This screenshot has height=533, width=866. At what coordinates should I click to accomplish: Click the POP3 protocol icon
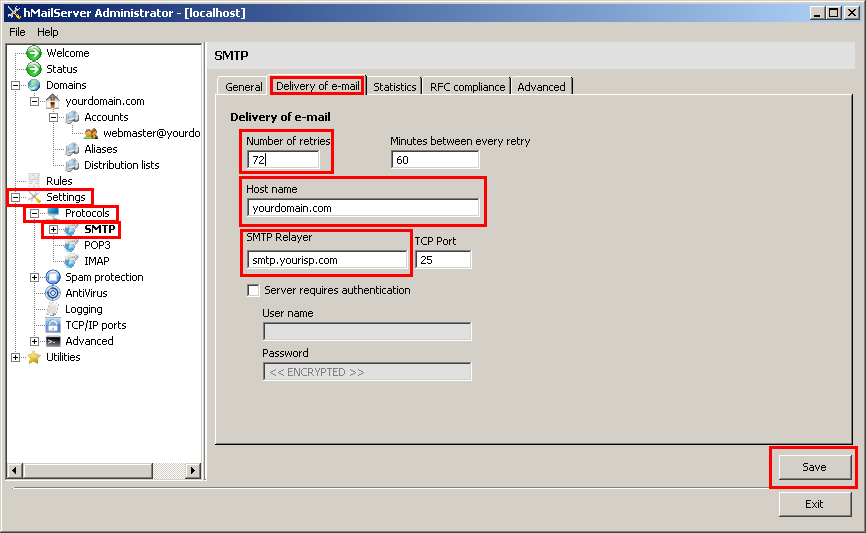[x=71, y=245]
